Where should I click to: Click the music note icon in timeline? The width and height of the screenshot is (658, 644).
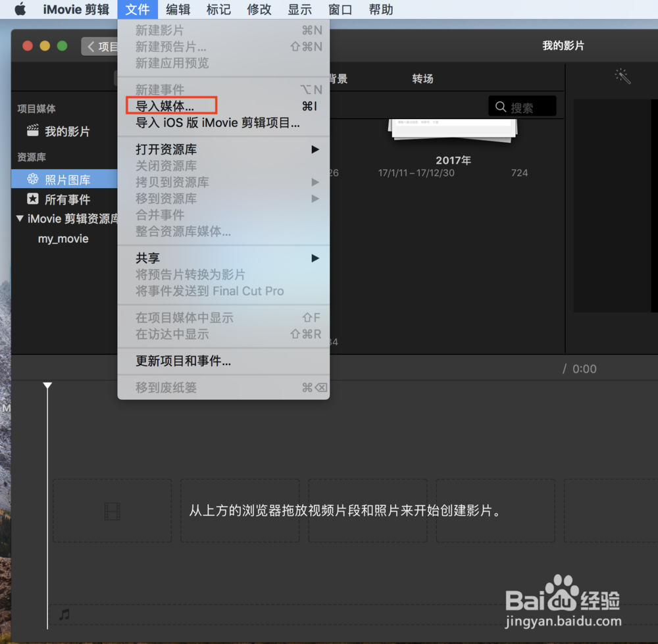pos(64,614)
